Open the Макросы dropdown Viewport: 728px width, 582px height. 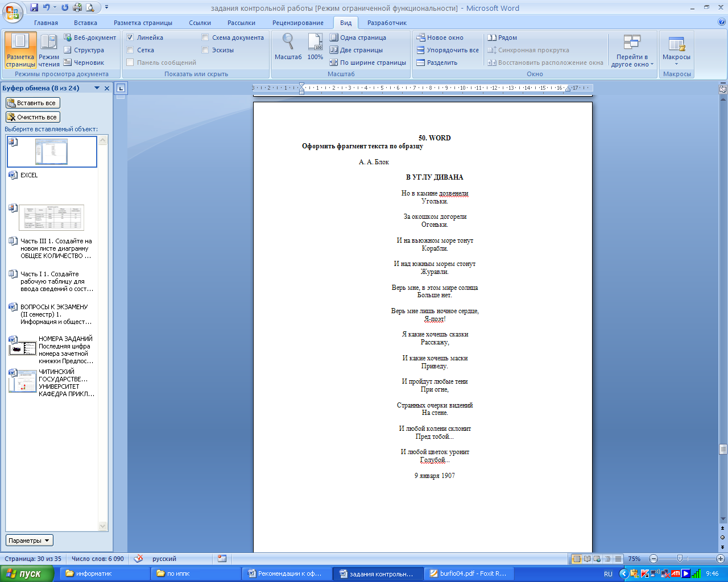676,51
